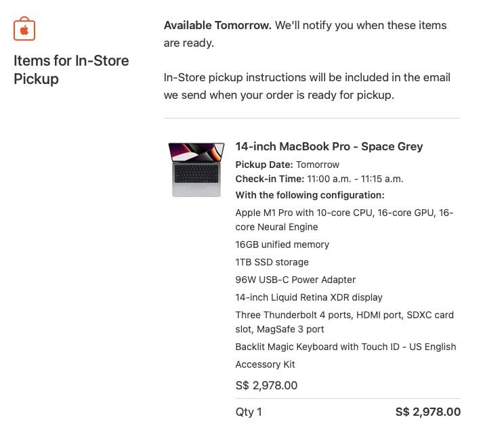Screen dimensions: 504x432
Task: Click the MacBook Pro product thumbnail
Action: click(x=196, y=169)
